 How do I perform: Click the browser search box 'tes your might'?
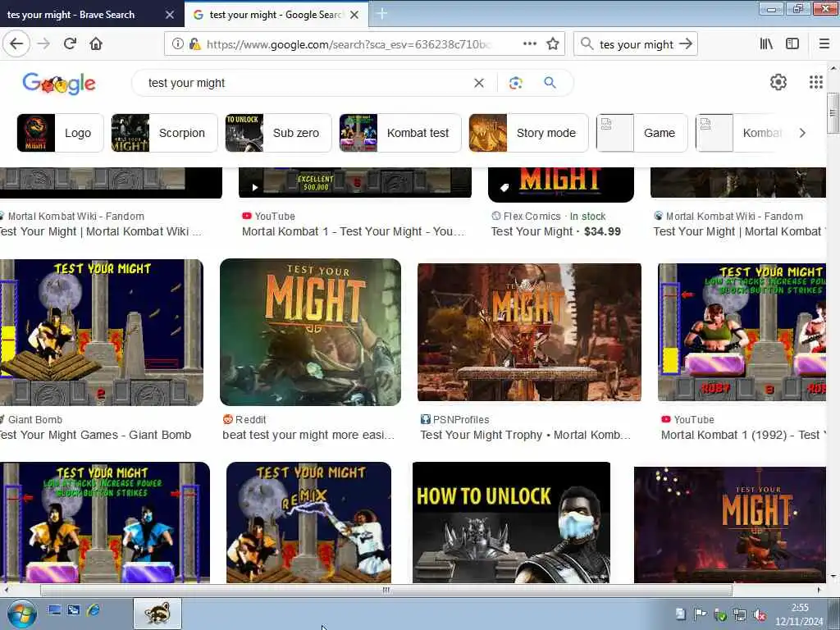636,44
